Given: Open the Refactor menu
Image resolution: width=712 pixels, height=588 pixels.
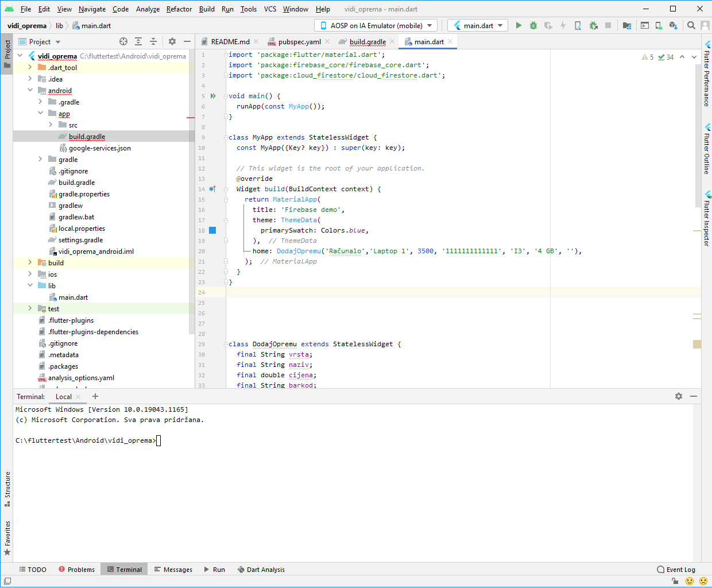Looking at the screenshot, I should pyautogui.click(x=179, y=9).
